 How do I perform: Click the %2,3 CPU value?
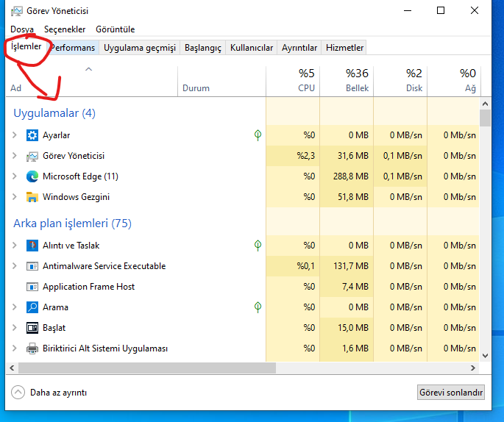[x=305, y=156]
